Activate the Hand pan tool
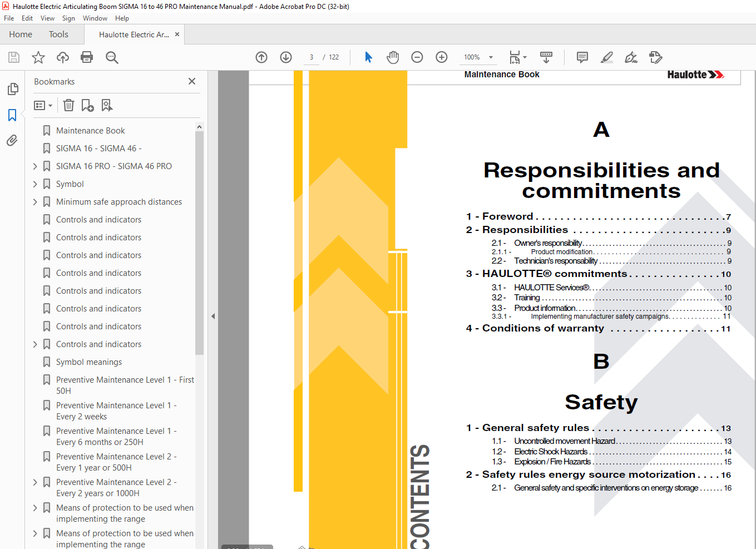Viewport: 756px width, 549px height. 393,57
